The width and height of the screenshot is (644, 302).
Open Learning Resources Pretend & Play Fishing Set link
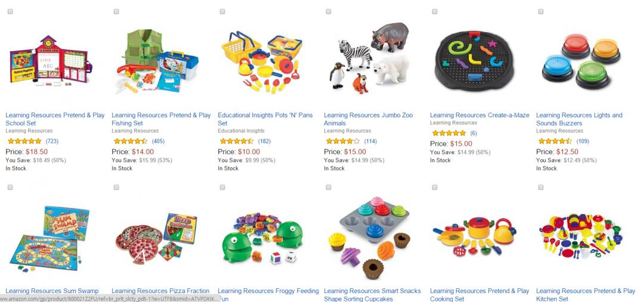[161, 119]
